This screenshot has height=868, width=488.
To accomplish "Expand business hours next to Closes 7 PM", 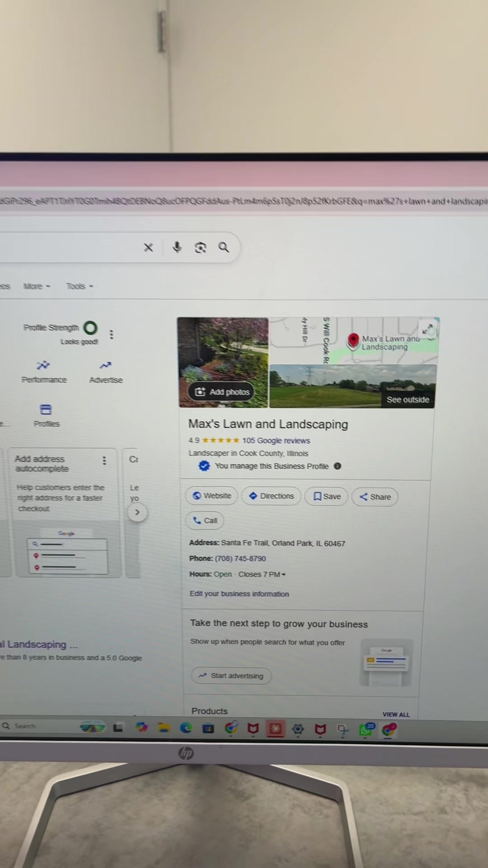I will (284, 575).
